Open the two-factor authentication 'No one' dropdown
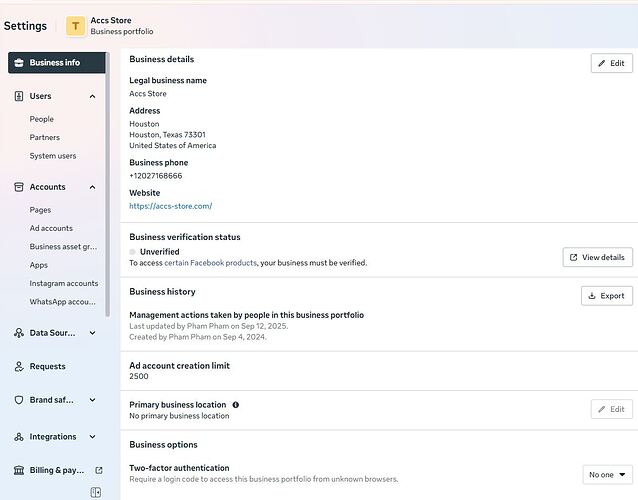 [x=607, y=474]
